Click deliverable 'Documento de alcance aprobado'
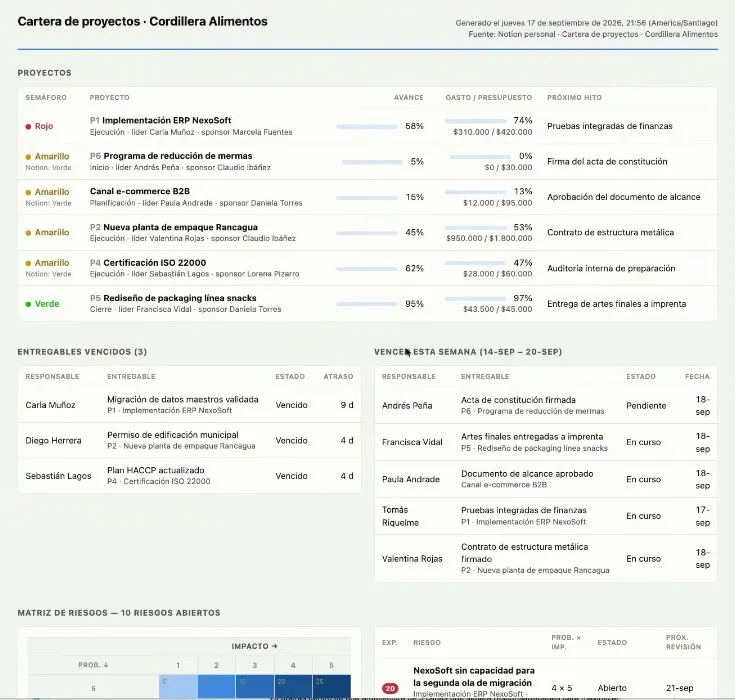 pos(527,474)
